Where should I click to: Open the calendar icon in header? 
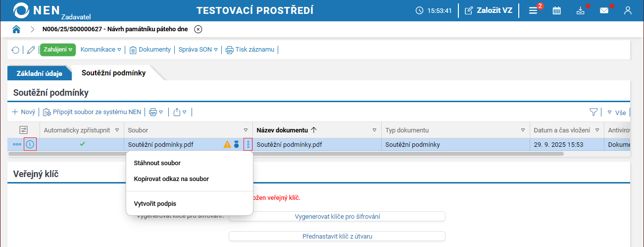click(557, 10)
